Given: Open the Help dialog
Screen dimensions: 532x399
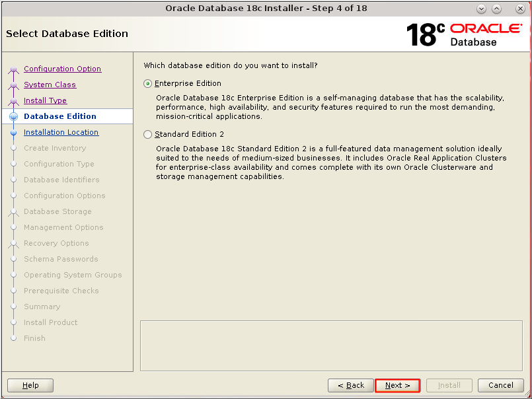Looking at the screenshot, I should coord(30,385).
